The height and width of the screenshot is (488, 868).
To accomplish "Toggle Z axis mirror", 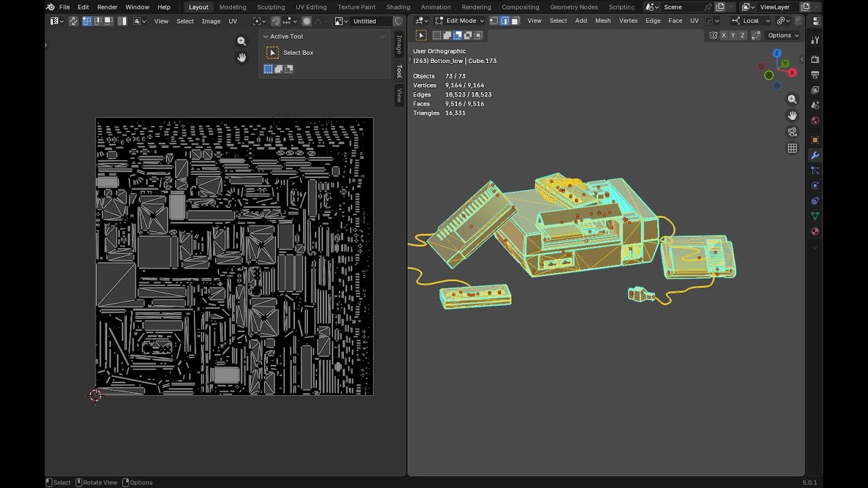I will (x=743, y=35).
